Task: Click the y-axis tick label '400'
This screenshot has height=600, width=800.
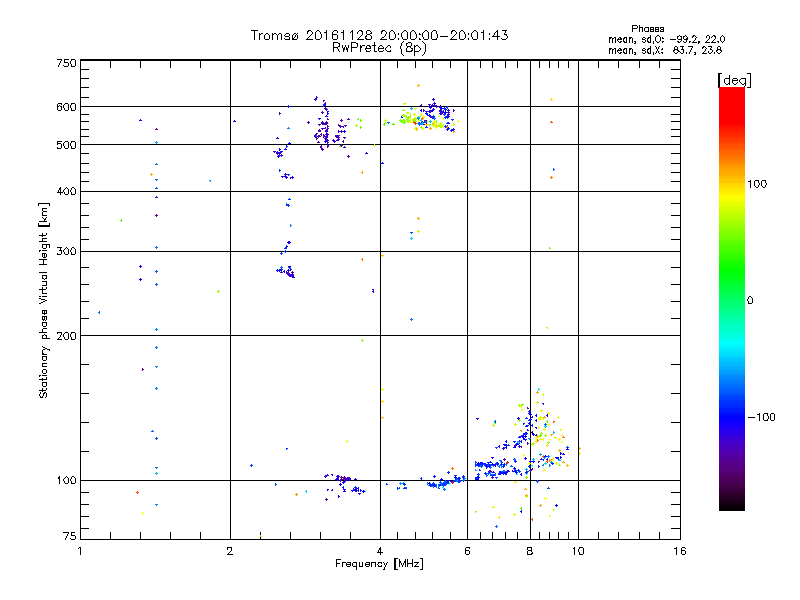Action: pos(66,191)
